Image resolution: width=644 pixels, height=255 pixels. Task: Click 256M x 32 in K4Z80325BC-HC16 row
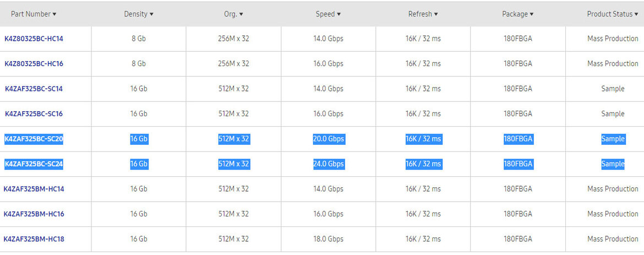[x=233, y=64]
